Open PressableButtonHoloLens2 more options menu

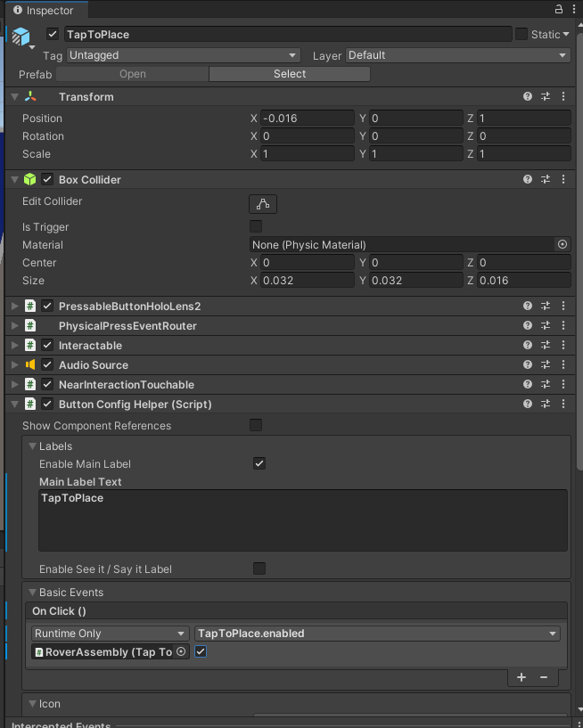point(563,306)
